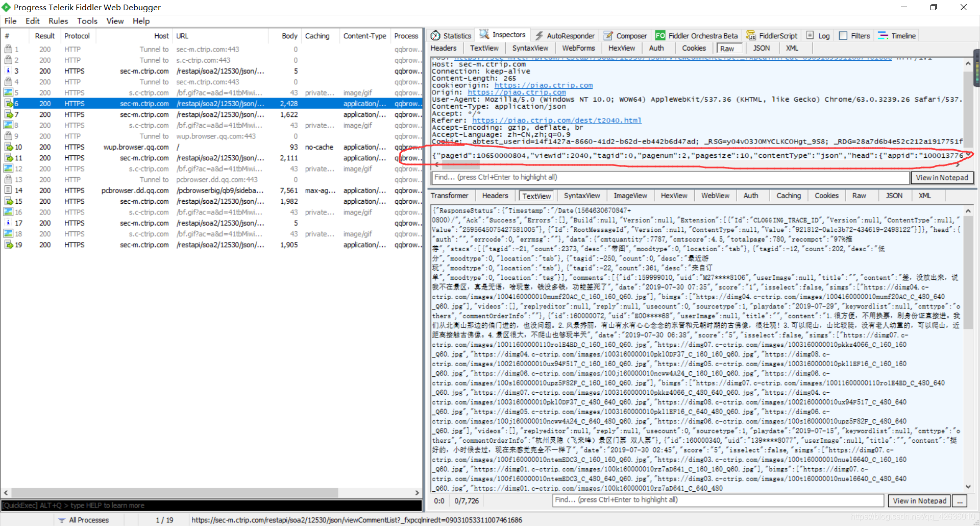Image resolution: width=980 pixels, height=526 pixels.
Task: Click the Inspectors magnifier icon
Action: pos(484,34)
